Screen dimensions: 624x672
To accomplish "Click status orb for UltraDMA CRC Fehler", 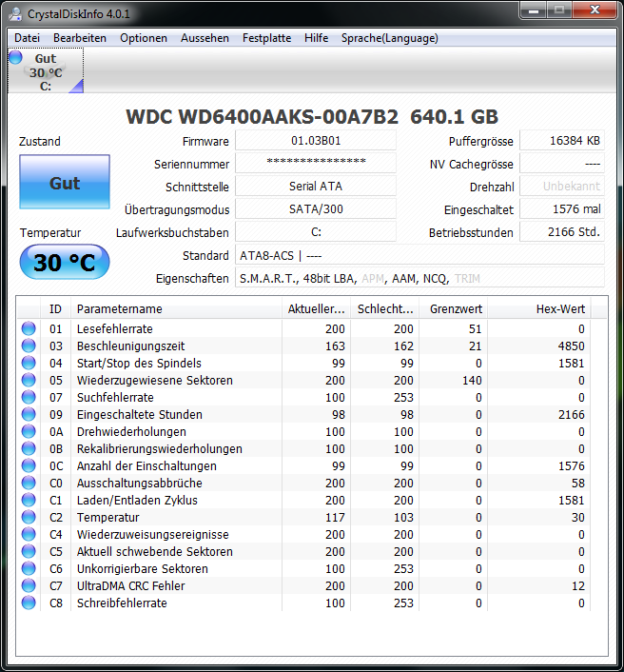I will [29, 585].
